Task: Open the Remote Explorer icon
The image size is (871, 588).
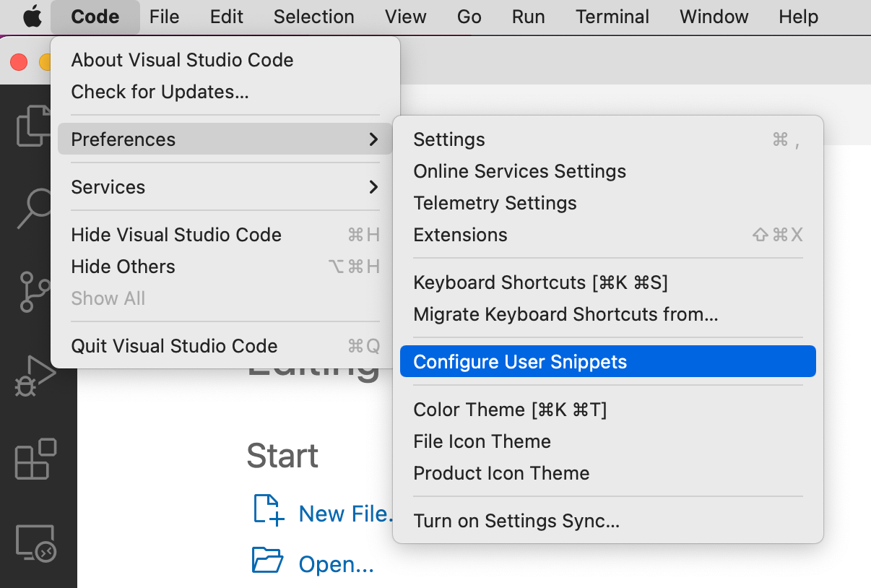Action: (35, 542)
